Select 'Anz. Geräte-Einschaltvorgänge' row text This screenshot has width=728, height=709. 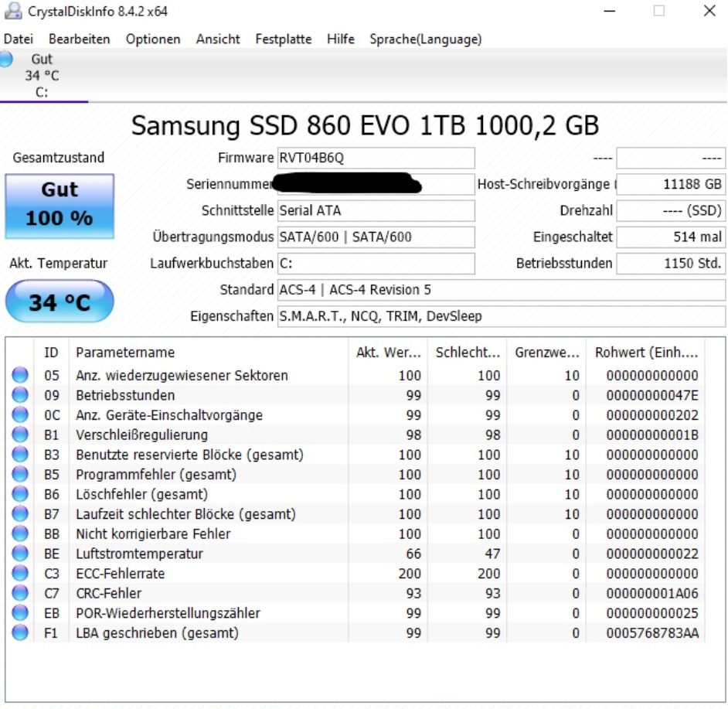(x=169, y=415)
